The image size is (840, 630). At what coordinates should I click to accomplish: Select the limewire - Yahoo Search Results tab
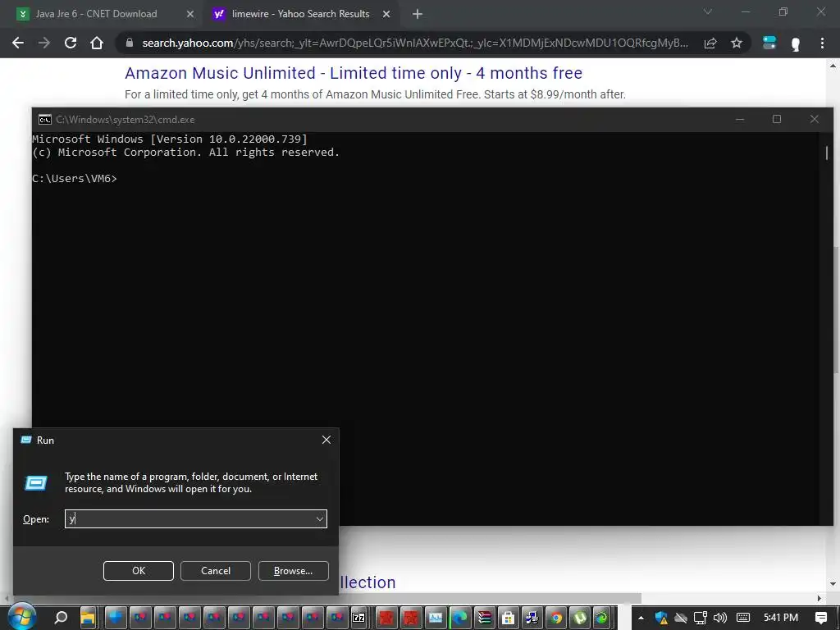tap(300, 14)
